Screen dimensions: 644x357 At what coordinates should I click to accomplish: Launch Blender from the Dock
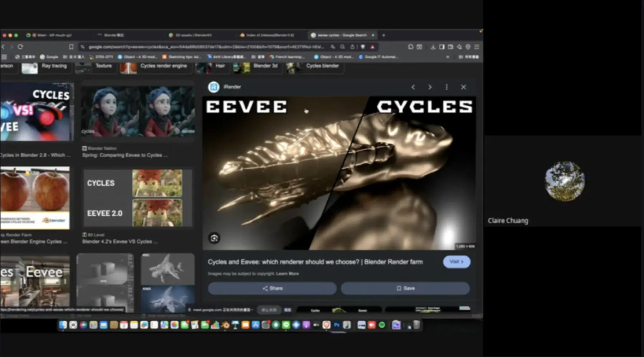click(225, 325)
